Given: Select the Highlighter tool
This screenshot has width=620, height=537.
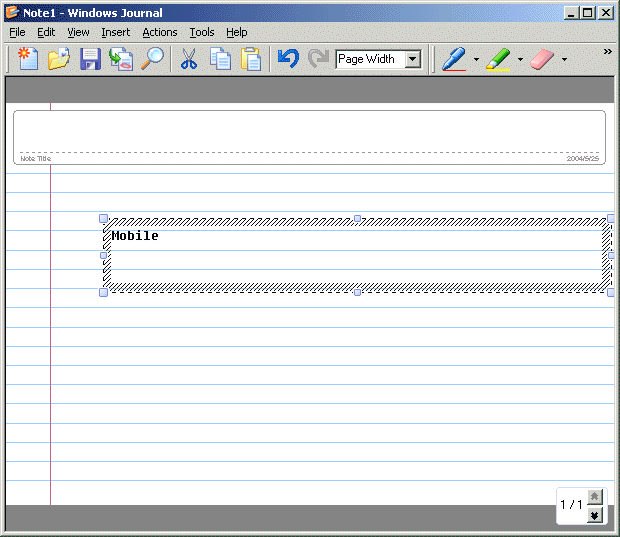Looking at the screenshot, I should pyautogui.click(x=499, y=59).
